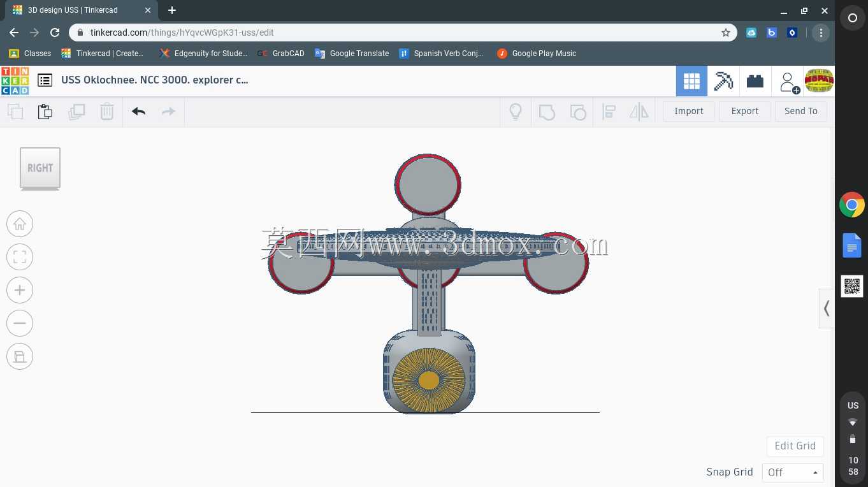Open the QR code app in shelf
The image size is (868, 487).
[852, 286]
